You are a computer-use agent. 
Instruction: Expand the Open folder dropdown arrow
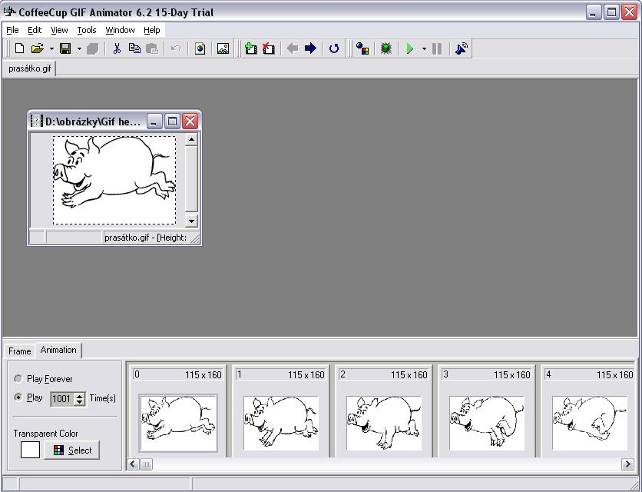pyautogui.click(x=52, y=49)
